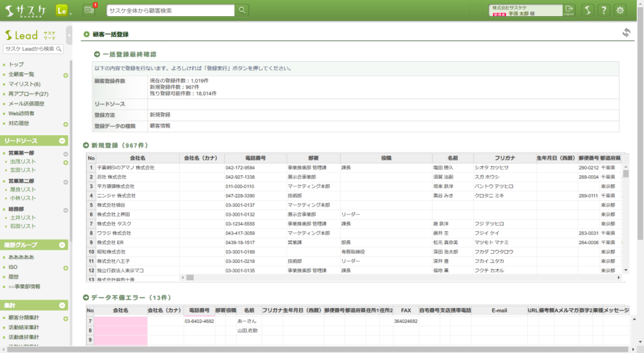Click the Saaske S icon near help
This screenshot has height=353, width=644.
(587, 10)
